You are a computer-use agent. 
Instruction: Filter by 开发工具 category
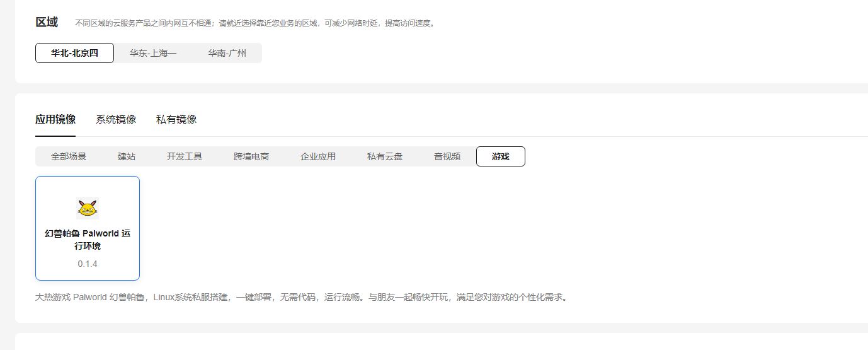[185, 156]
